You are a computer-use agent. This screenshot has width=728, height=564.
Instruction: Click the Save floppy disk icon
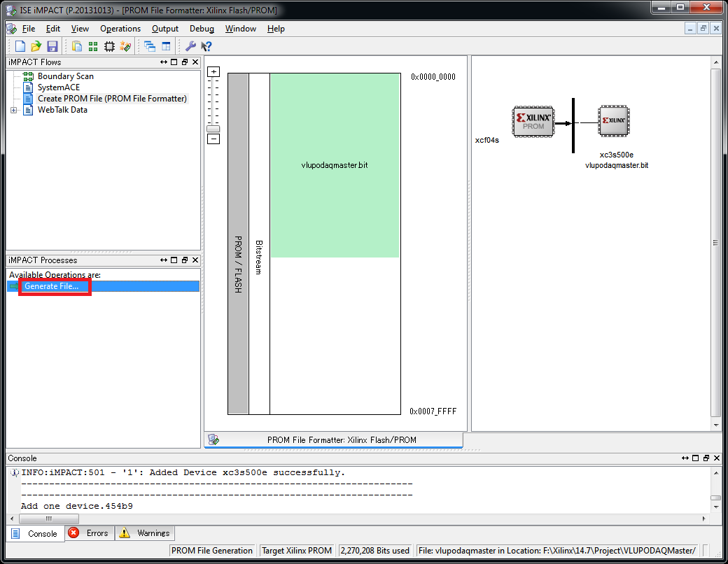pos(52,46)
